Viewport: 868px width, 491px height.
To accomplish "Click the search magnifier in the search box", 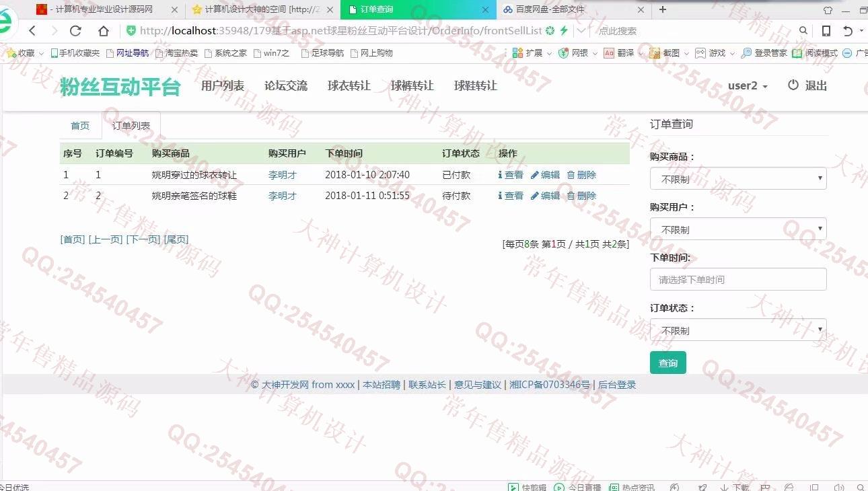I will (803, 31).
